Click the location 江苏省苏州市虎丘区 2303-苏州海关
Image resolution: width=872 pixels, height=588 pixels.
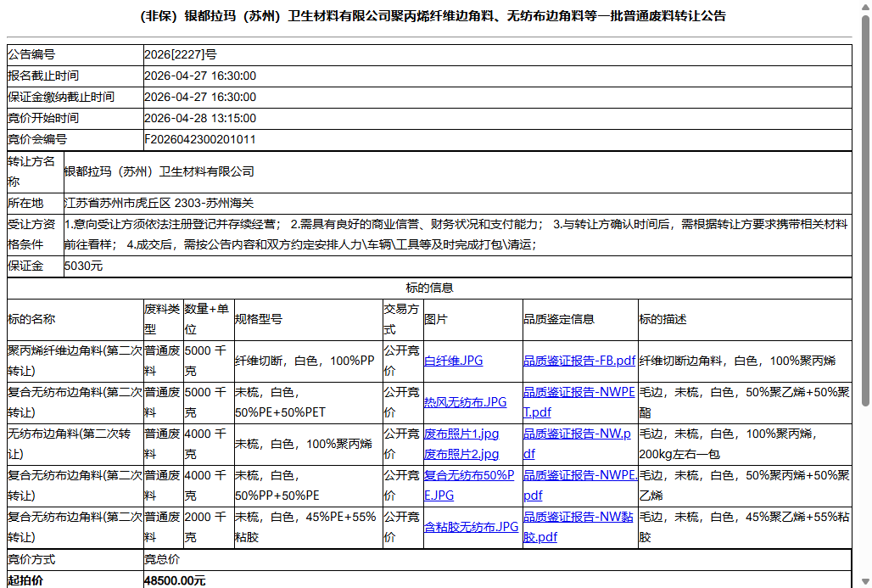coord(159,203)
